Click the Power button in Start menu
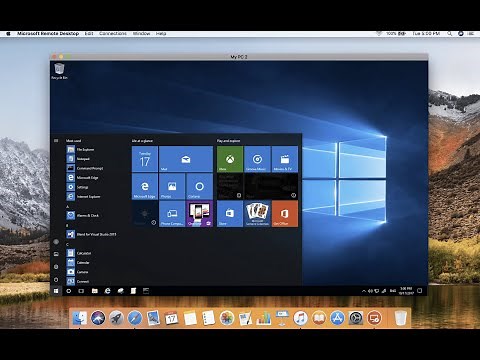The image size is (480, 360). tap(56, 279)
